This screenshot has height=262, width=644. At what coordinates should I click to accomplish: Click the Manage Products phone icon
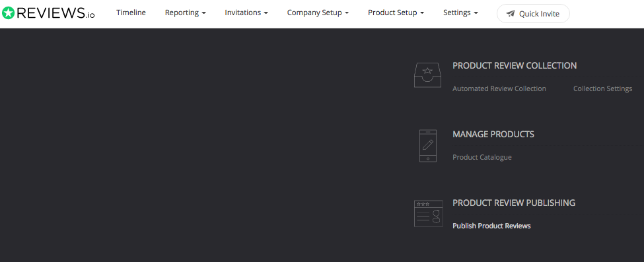[427, 146]
